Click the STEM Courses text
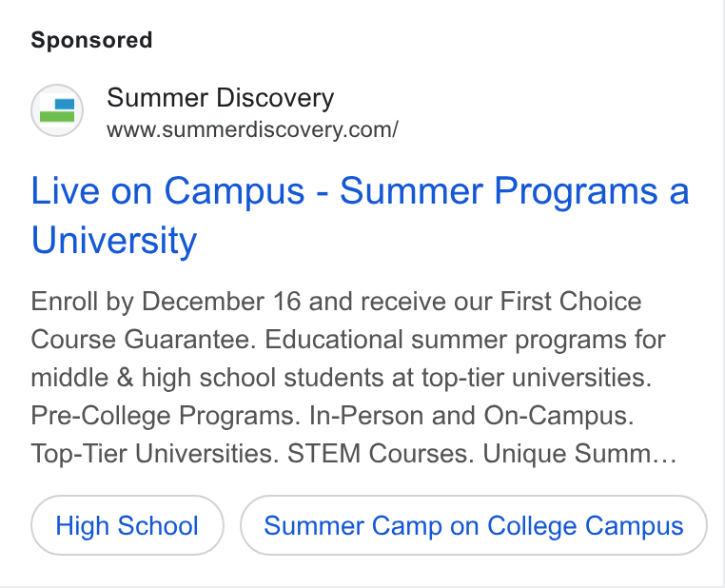 tap(381, 454)
